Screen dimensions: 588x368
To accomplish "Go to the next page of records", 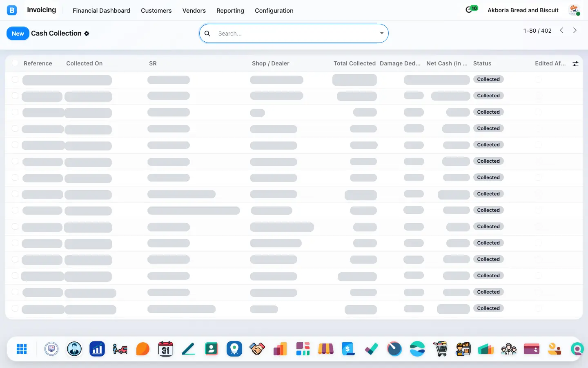I will [x=575, y=30].
